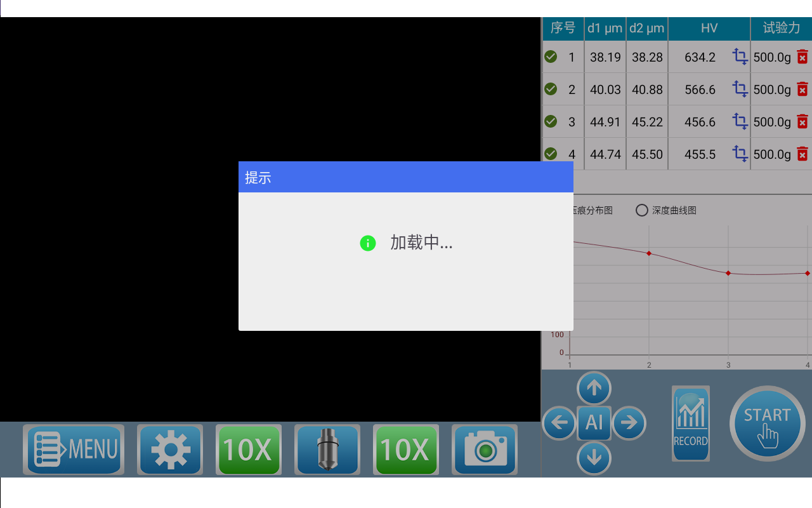This screenshot has height=508, width=812.
Task: Toggle the green check of row 3
Action: (x=551, y=121)
